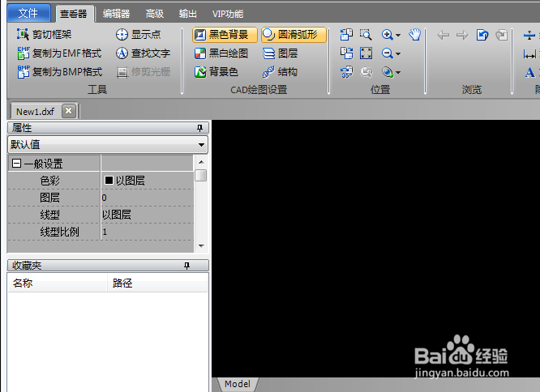Rotate drawing counter-clockwise icon
This screenshot has width=540, height=392.
[346, 34]
